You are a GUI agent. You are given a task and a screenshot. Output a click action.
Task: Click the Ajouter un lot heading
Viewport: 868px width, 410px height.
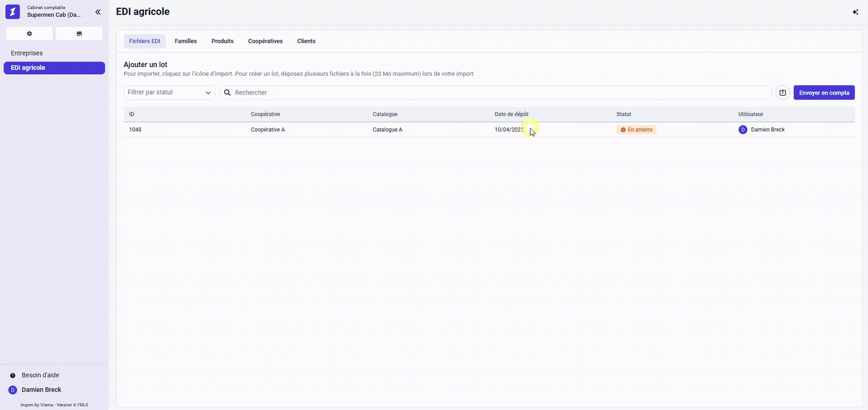(x=145, y=65)
